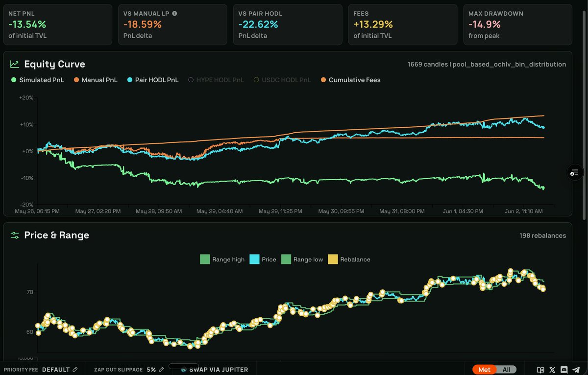Open the Telegram link icon
The image size is (588, 375).
pos(576,370)
